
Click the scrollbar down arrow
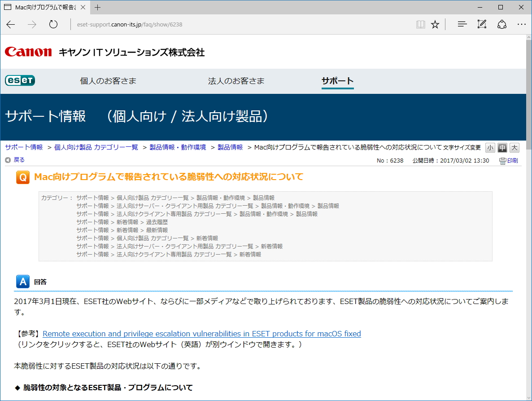[529, 397]
